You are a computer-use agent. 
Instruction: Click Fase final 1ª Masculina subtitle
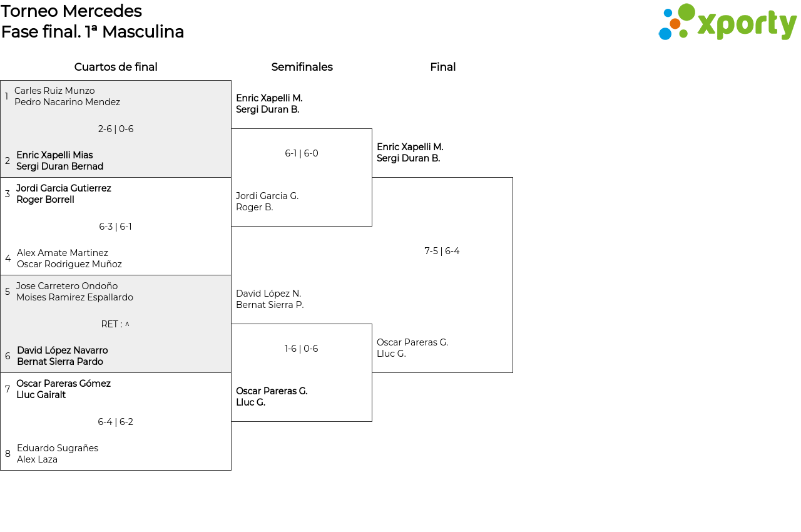[x=93, y=32]
